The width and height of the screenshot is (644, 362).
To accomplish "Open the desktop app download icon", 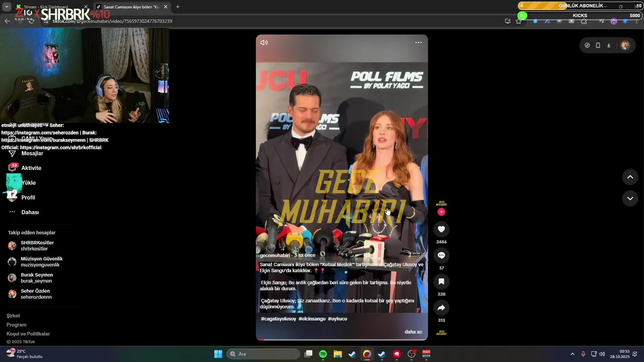I will (x=608, y=45).
